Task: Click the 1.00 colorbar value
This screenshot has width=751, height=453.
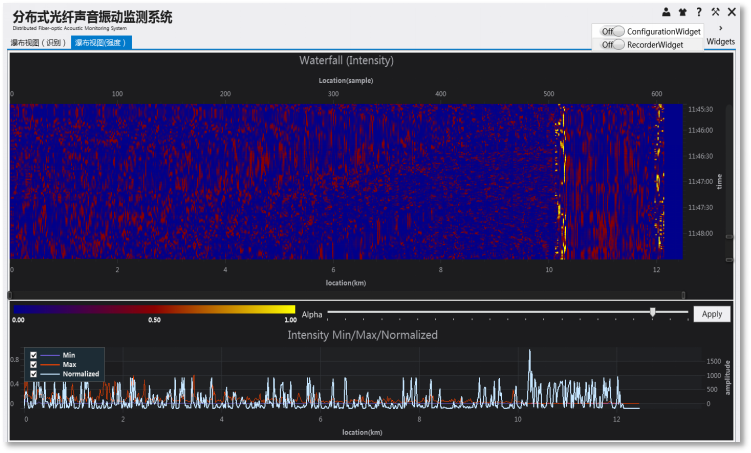Action: (x=290, y=320)
